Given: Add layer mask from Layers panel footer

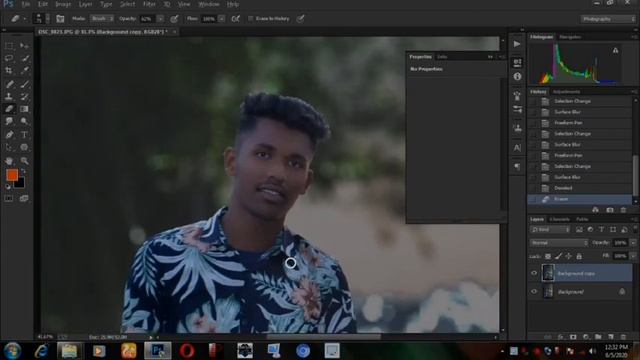Looking at the screenshot, I should (573, 337).
